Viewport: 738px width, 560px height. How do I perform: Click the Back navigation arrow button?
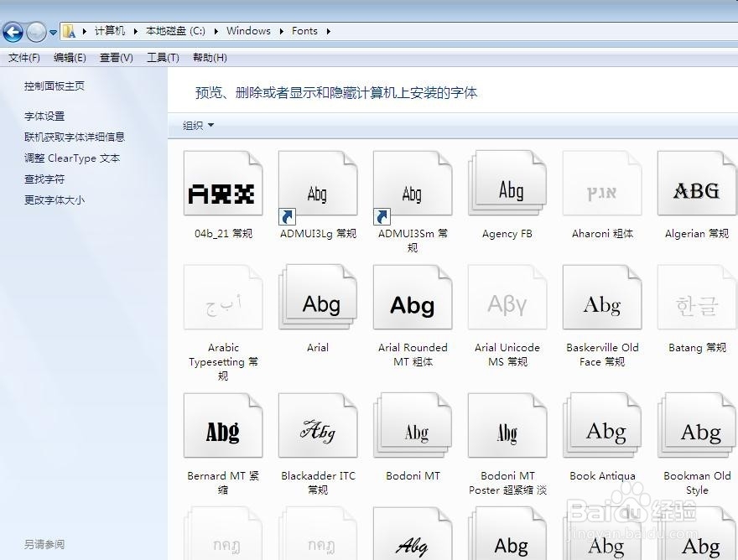[13, 32]
